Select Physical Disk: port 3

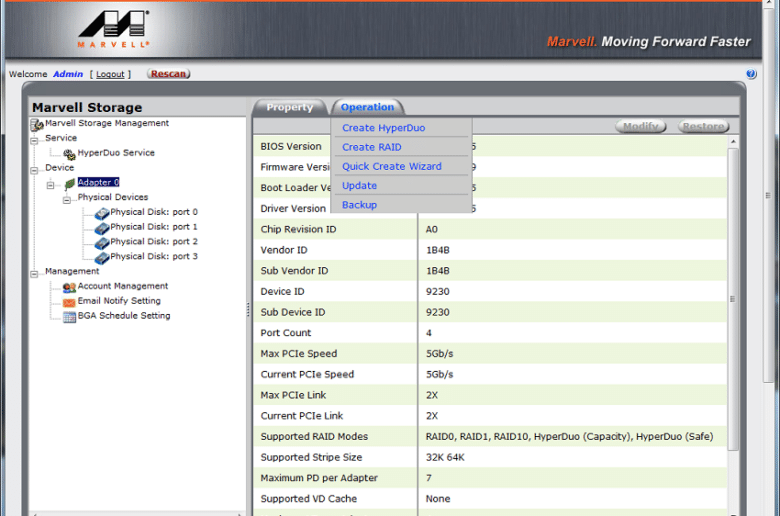click(x=154, y=256)
